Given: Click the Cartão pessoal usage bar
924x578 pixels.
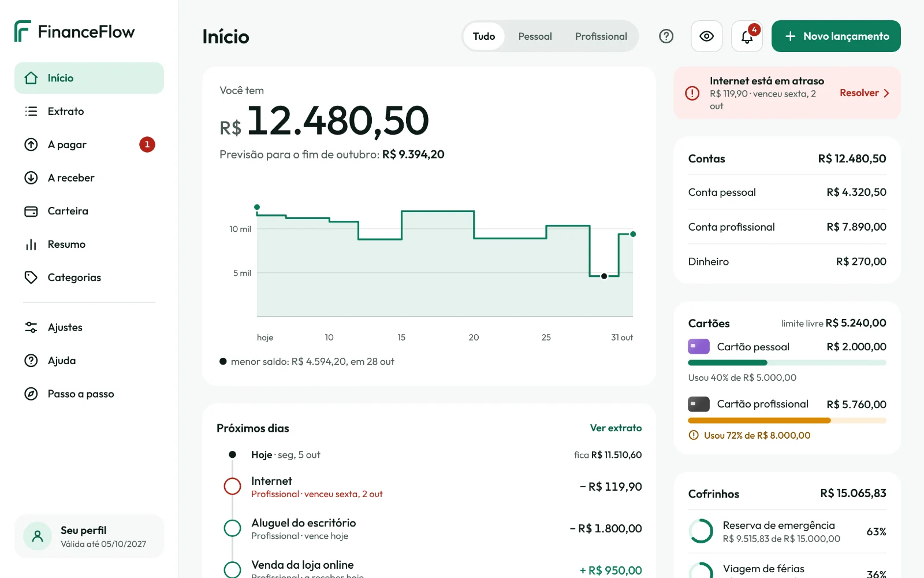Looking at the screenshot, I should (787, 363).
